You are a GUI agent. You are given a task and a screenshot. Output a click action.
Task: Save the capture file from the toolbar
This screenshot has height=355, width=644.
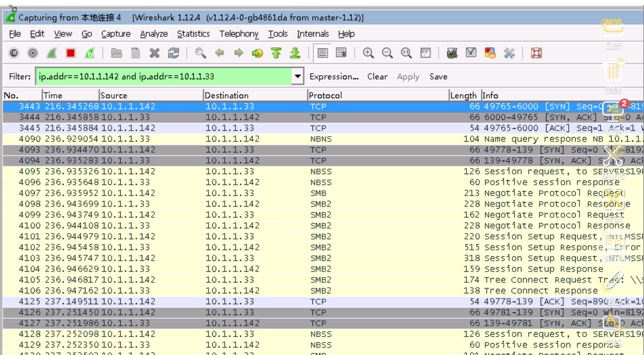[x=135, y=53]
